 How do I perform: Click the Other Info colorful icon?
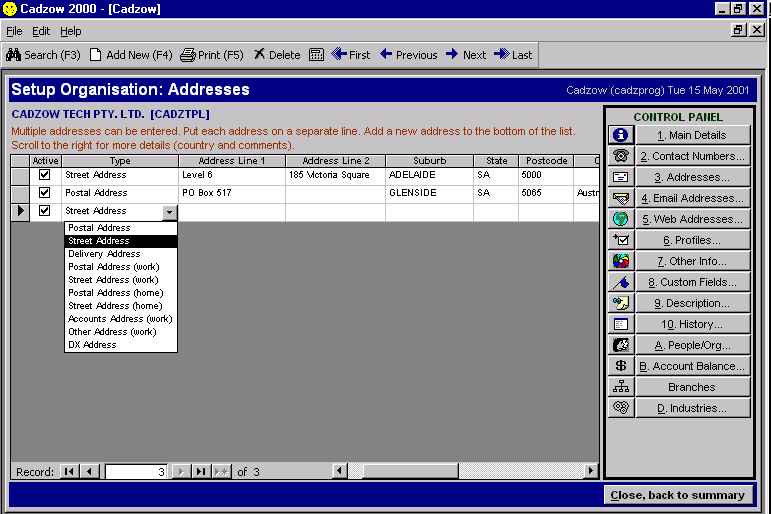621,261
